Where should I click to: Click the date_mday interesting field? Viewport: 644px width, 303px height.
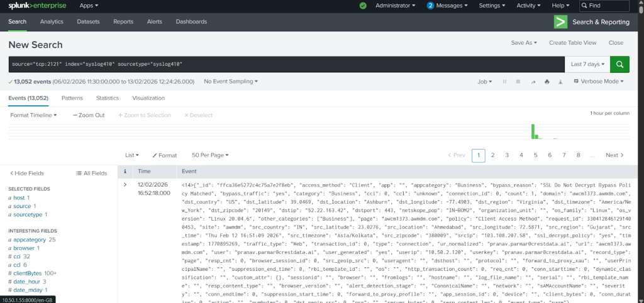(x=26, y=289)
